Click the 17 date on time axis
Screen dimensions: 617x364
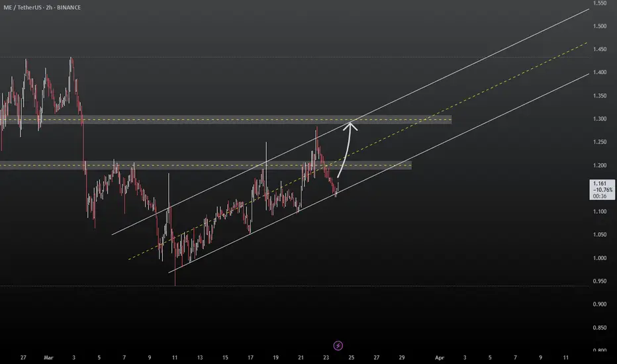pyautogui.click(x=250, y=357)
